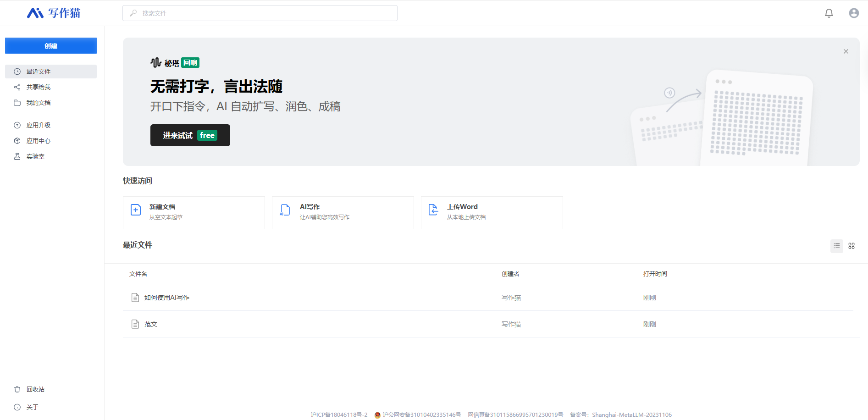Open 回收站 in the sidebar
The width and height of the screenshot is (868, 420).
point(51,389)
